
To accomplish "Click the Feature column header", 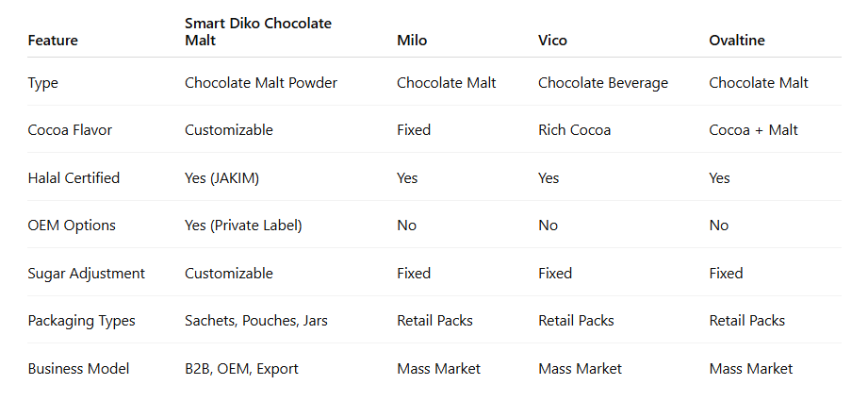I will (x=53, y=41).
